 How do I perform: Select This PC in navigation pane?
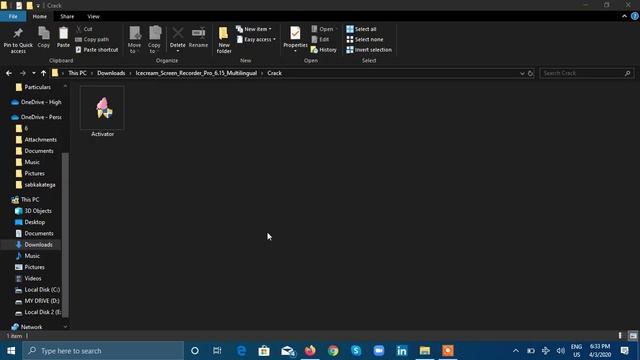pyautogui.click(x=30, y=200)
